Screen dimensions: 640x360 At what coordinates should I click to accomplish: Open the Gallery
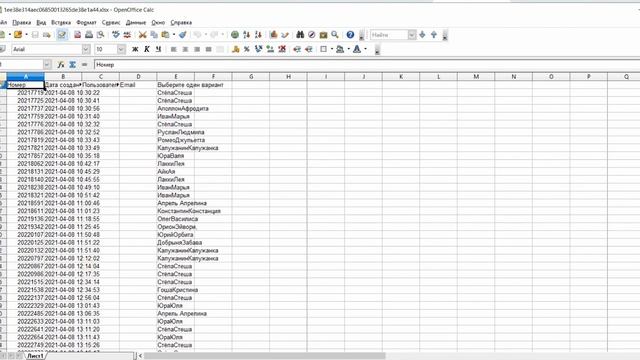pyautogui.click(x=323, y=35)
